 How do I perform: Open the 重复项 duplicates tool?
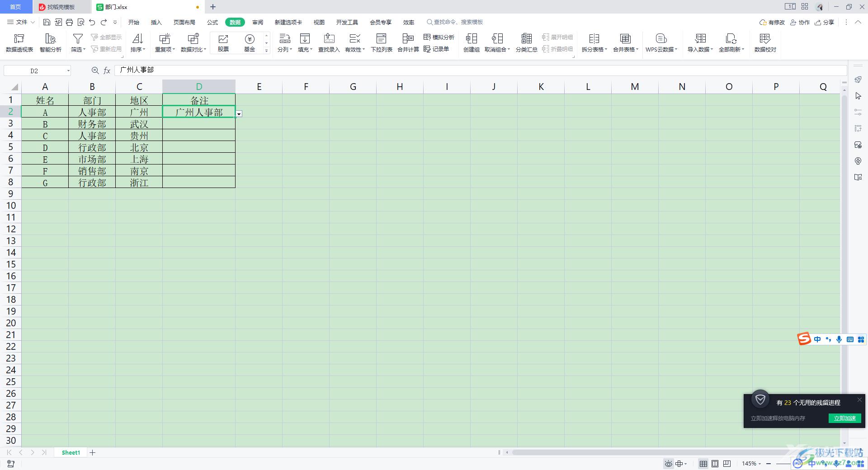coord(165,43)
